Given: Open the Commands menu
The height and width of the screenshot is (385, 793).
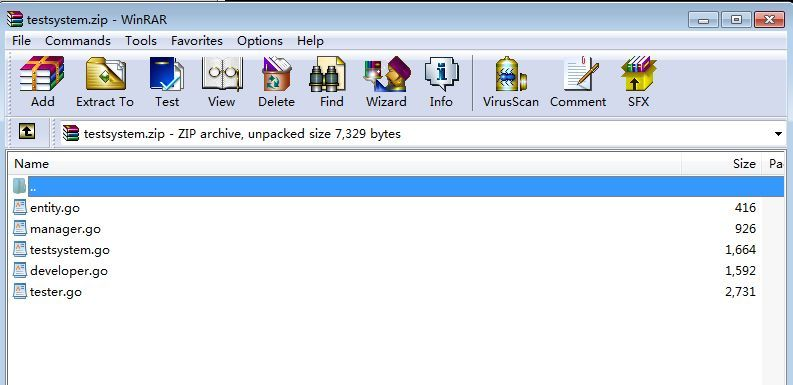Looking at the screenshot, I should 78,41.
